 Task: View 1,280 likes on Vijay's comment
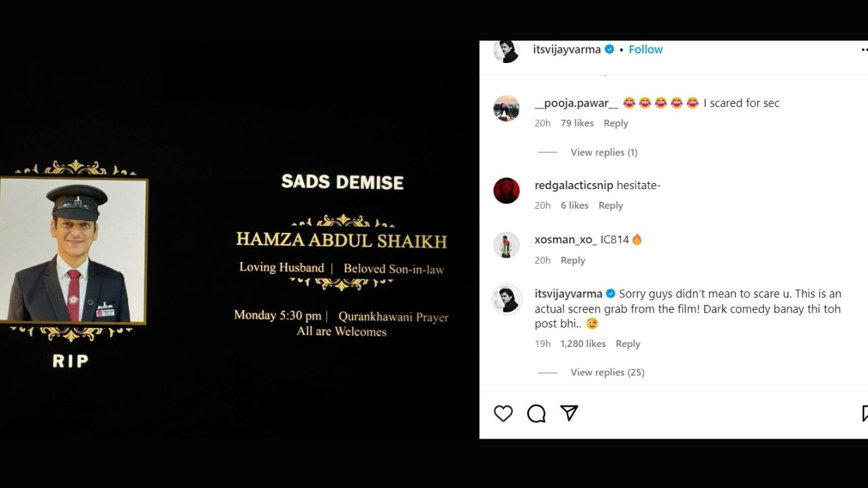click(x=583, y=344)
